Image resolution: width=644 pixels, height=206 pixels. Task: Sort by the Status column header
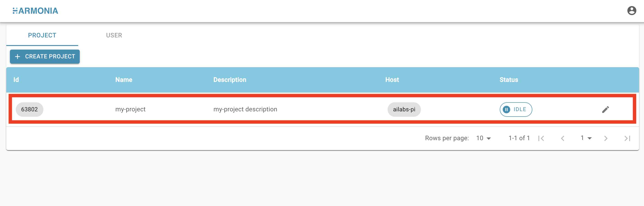click(x=509, y=80)
